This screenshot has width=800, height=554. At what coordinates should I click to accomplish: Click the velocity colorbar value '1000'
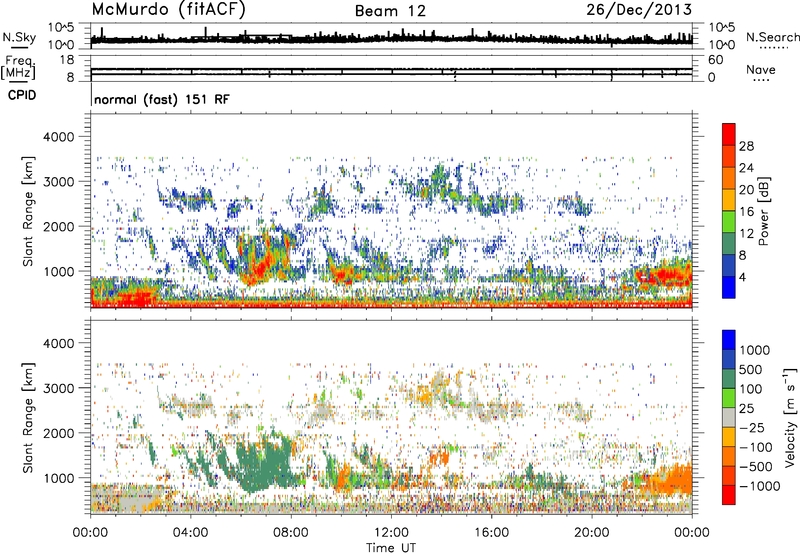[755, 350]
